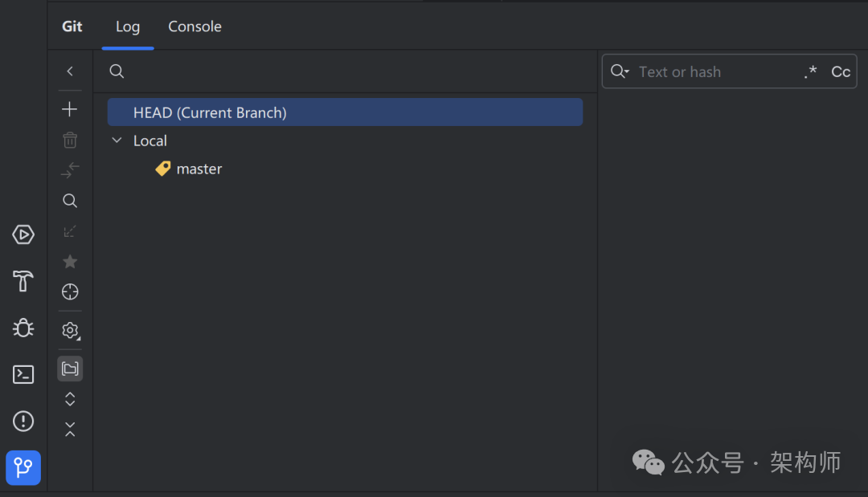Open the Problems tool window icon
868x497 pixels.
23,421
